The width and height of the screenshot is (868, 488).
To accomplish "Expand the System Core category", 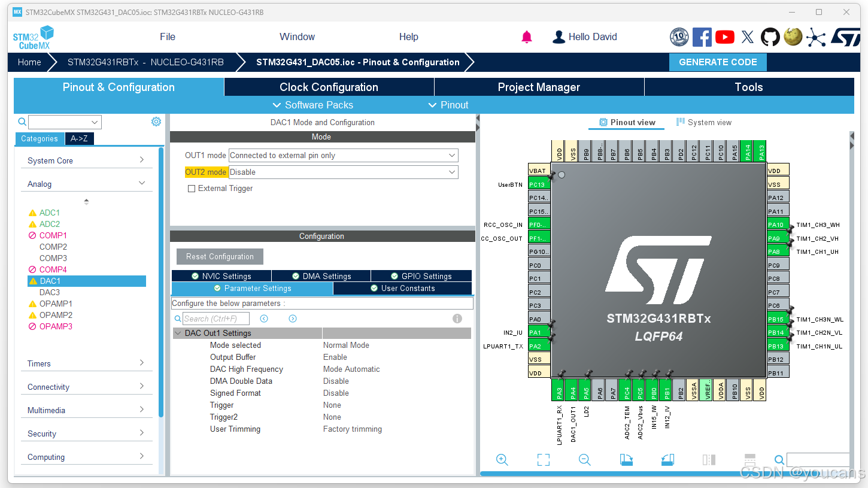I will pyautogui.click(x=86, y=160).
